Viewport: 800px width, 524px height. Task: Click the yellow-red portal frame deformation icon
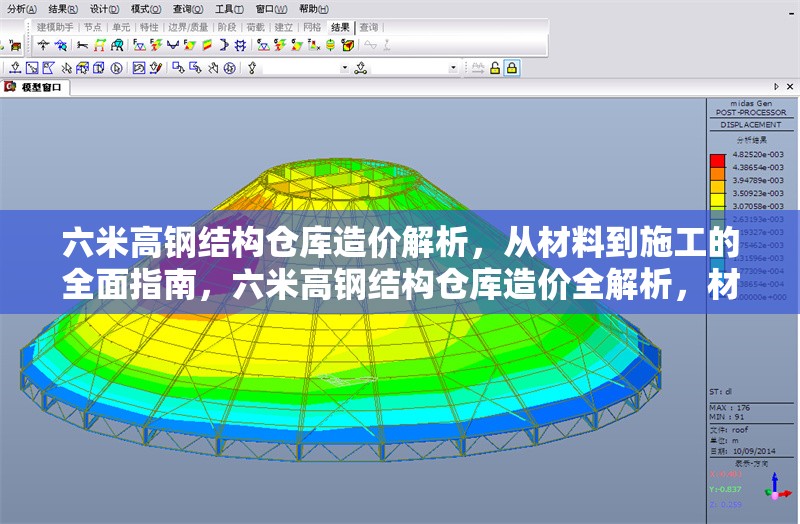coord(99,45)
